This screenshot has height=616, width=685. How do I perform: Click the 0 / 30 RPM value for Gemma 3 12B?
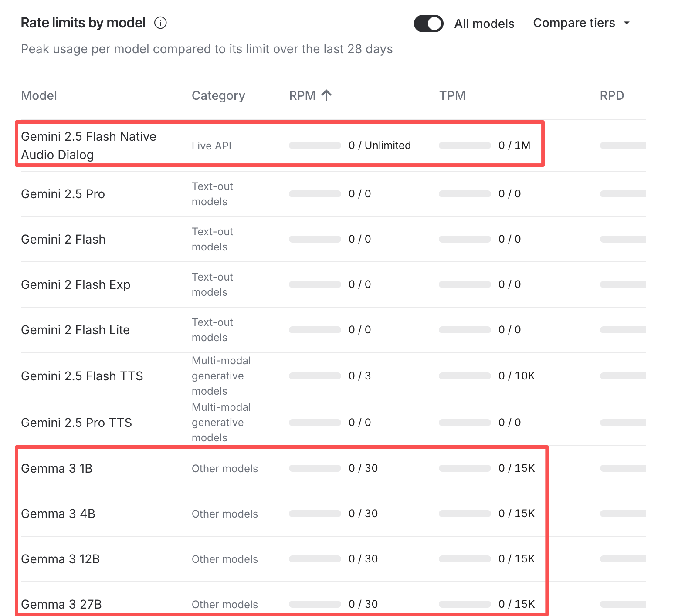pos(363,559)
